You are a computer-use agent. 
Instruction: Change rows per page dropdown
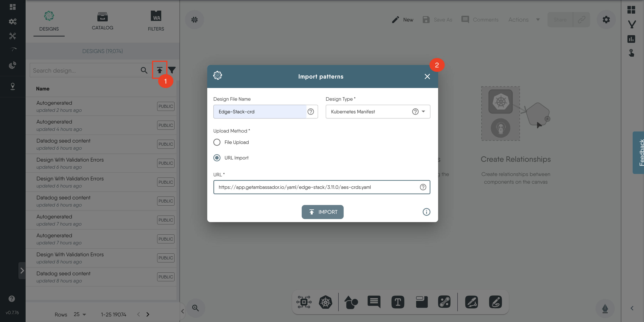80,314
